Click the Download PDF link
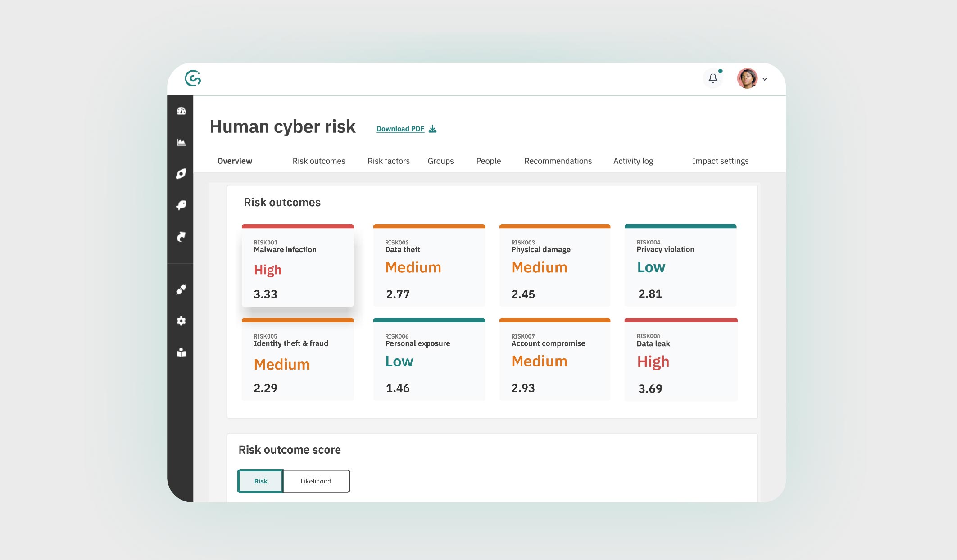Image resolution: width=957 pixels, height=560 pixels. click(x=400, y=129)
